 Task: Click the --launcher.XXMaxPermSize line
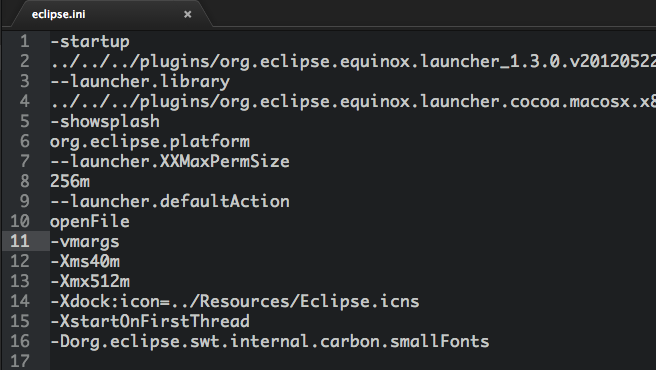170,161
